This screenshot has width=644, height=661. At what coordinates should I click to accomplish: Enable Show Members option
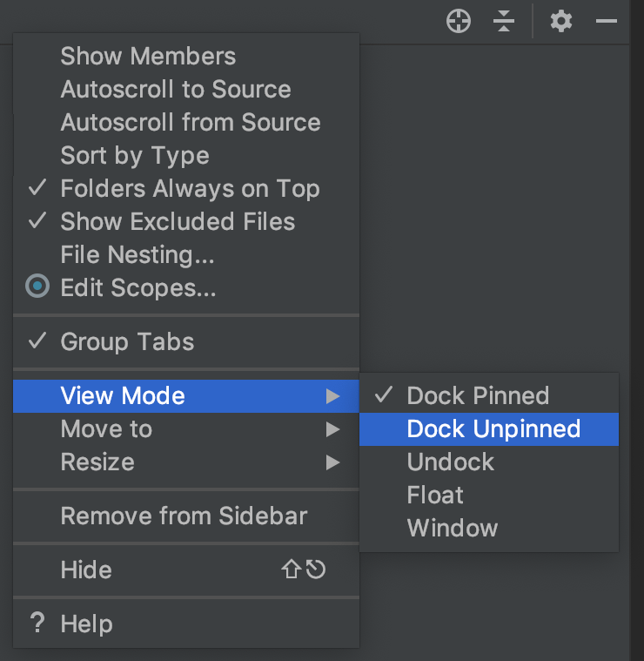[186, 56]
